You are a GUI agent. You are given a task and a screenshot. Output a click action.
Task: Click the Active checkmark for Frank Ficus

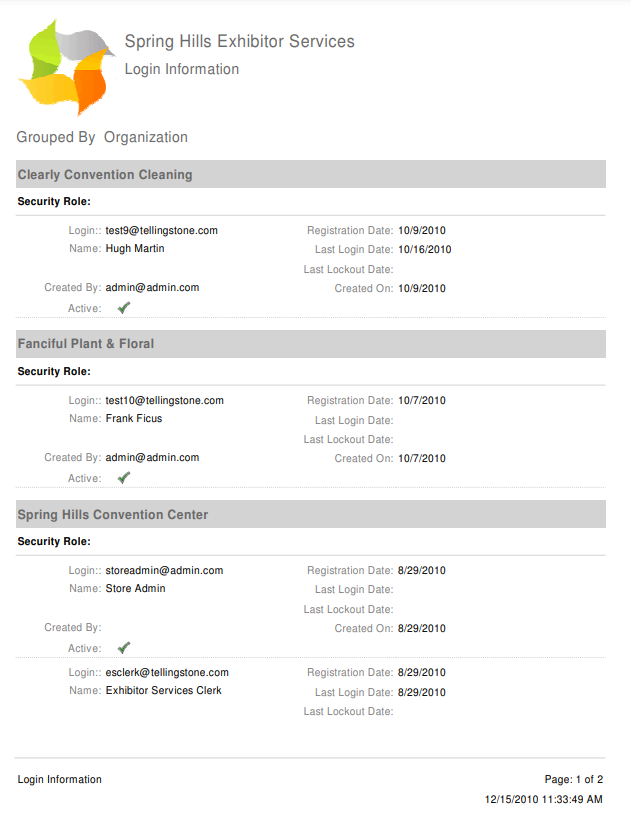coord(124,478)
